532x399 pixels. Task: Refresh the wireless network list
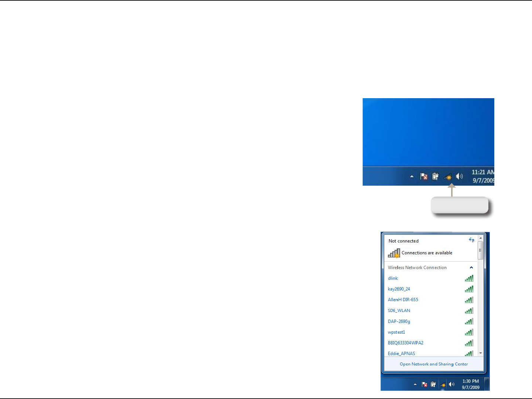click(471, 240)
